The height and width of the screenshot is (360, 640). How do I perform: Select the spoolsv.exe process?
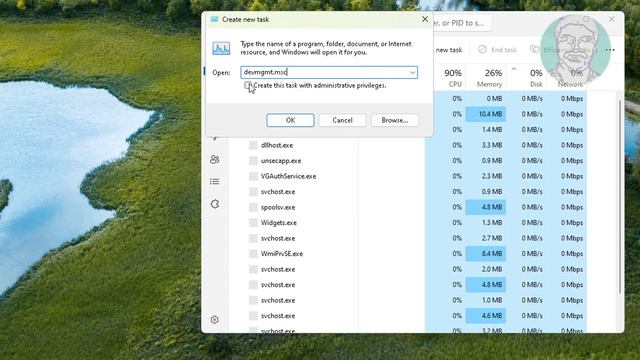coord(278,207)
